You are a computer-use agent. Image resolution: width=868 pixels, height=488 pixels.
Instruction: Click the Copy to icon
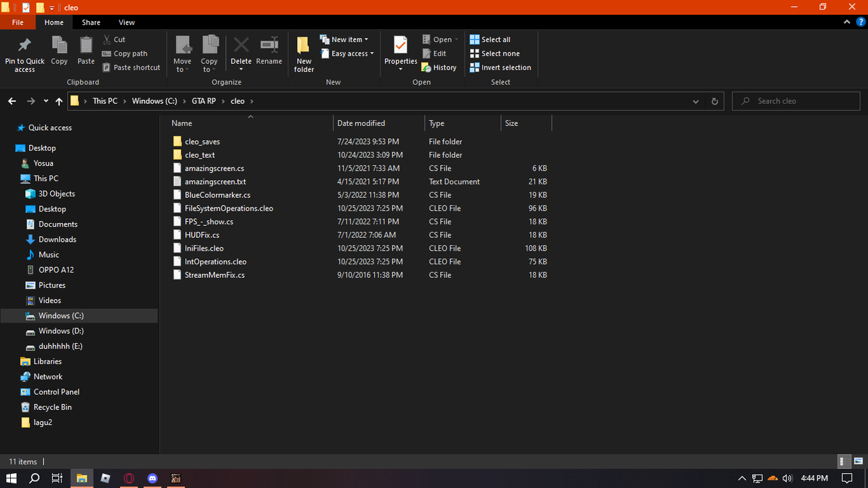[x=210, y=45]
